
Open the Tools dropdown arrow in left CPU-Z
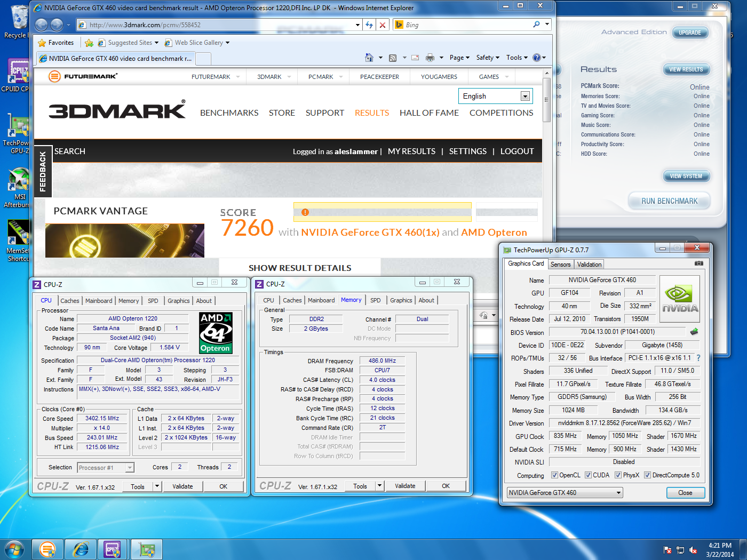[x=157, y=486]
